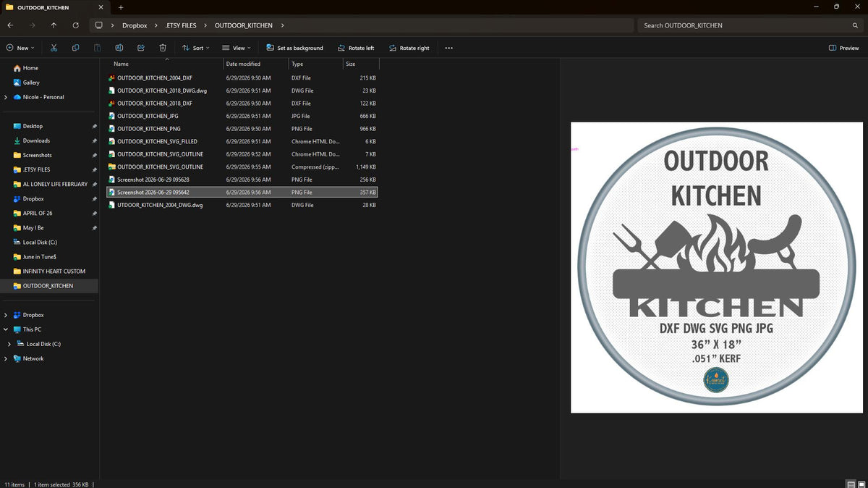Open the June in Tune$ folder
868x488 pixels.
38,256
